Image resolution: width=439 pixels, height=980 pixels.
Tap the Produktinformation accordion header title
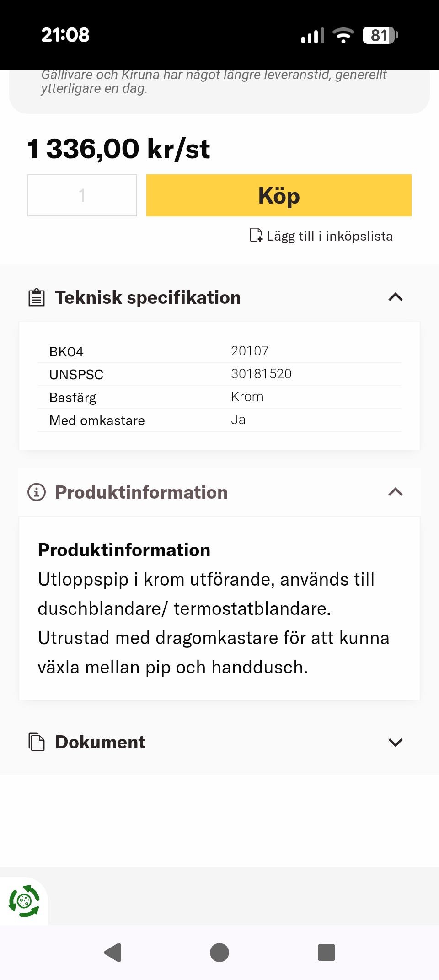point(141,492)
